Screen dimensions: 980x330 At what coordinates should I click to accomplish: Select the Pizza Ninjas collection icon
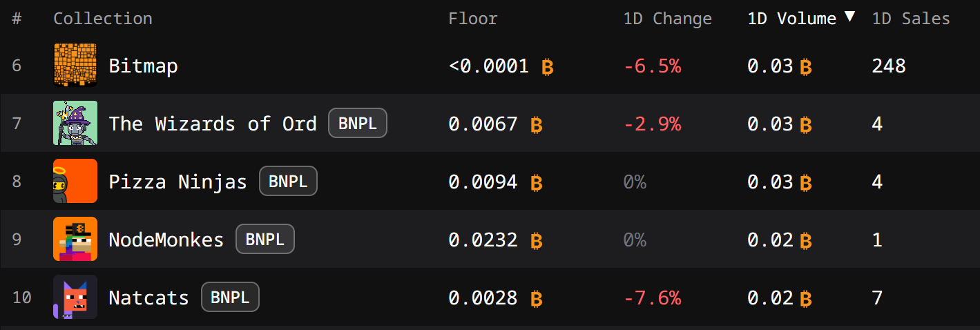75,181
